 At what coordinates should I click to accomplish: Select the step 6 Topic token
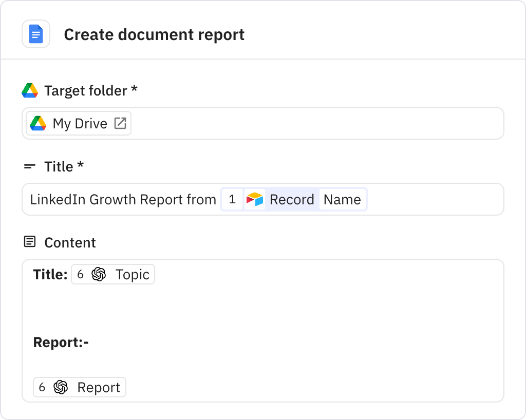pyautogui.click(x=113, y=274)
